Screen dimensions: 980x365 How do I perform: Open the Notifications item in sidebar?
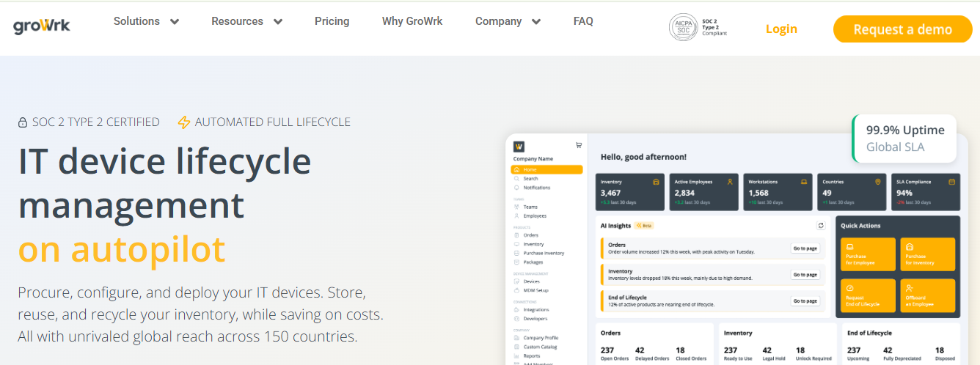536,188
